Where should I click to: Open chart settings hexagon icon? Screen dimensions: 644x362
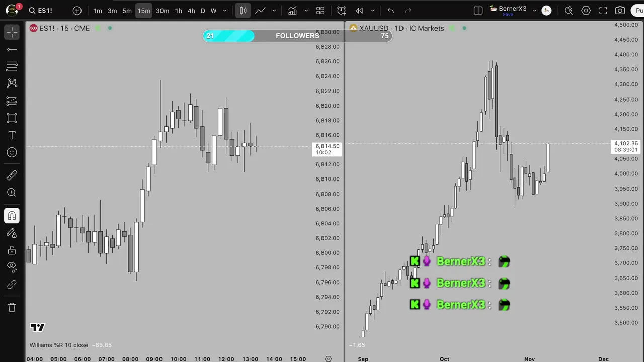pyautogui.click(x=586, y=10)
